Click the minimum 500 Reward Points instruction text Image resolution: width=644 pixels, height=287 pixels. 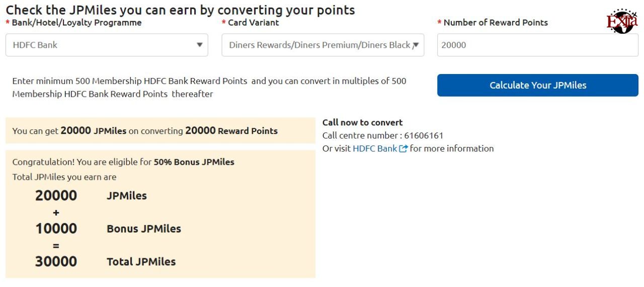(209, 87)
